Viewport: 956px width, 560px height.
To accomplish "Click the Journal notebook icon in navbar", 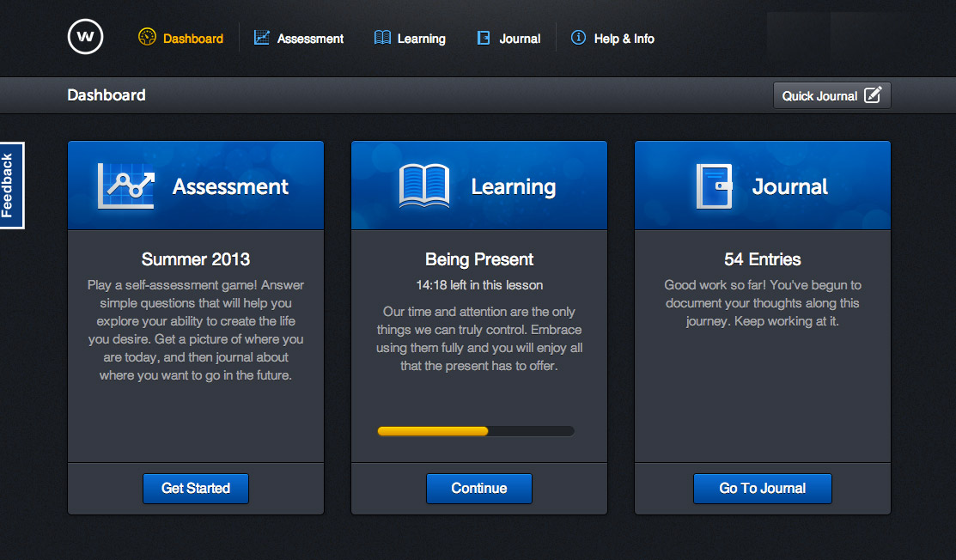I will click(484, 38).
